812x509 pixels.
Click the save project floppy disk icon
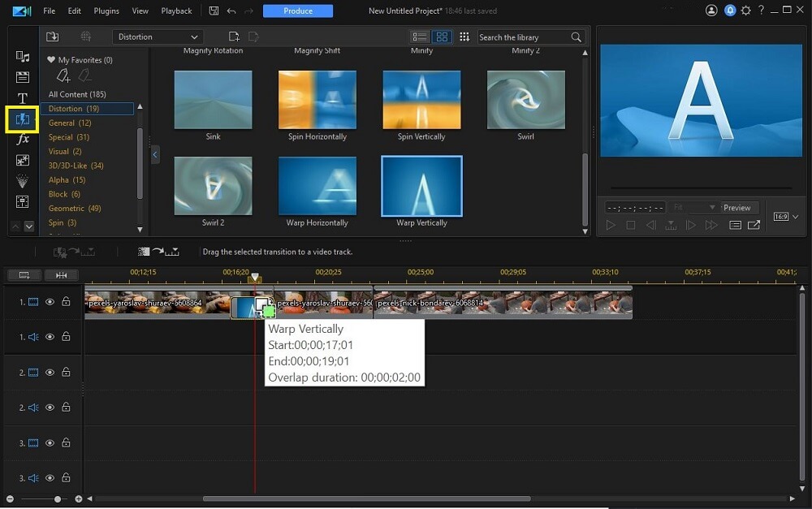point(214,11)
